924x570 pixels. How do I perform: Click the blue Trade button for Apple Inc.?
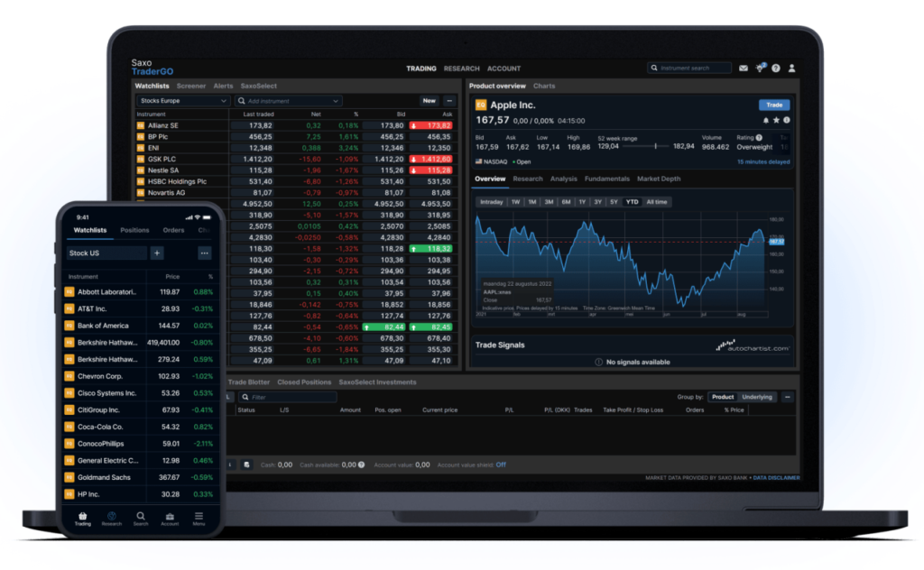click(x=773, y=105)
